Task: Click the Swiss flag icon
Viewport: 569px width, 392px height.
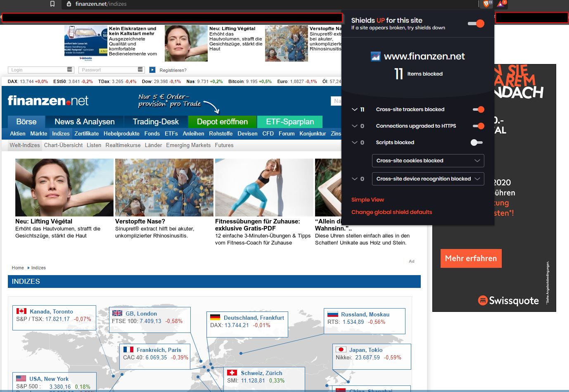Action: [x=232, y=373]
